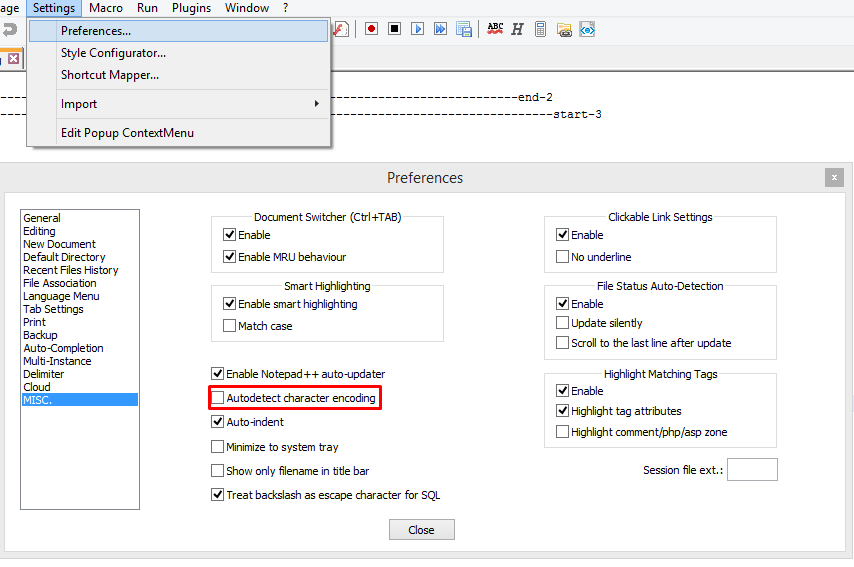Screen dimensions: 854x567
Task: Start macro recording with red circle icon
Action: tap(371, 29)
